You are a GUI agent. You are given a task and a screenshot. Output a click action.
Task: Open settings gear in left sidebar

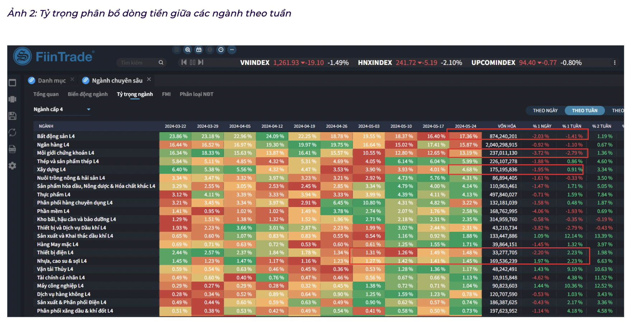(13, 165)
